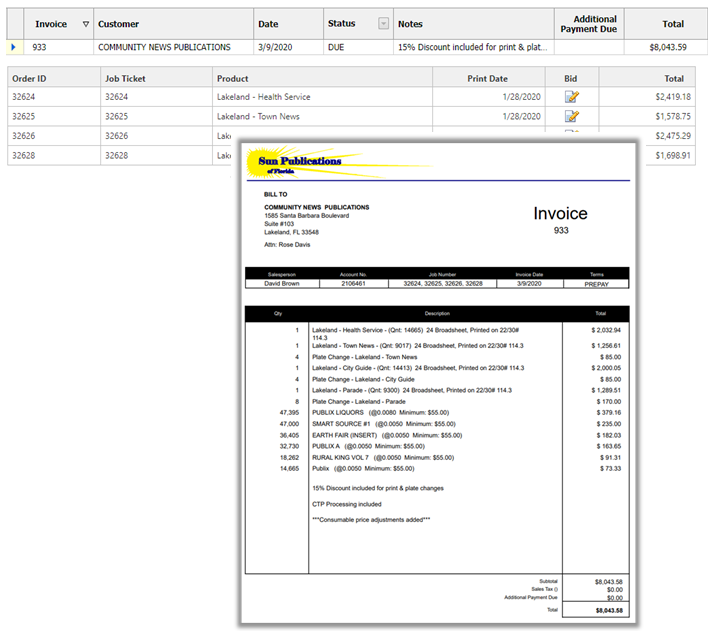Select Attn: Rose Davis text
Image resolution: width=713 pixels, height=636 pixels.
(287, 245)
